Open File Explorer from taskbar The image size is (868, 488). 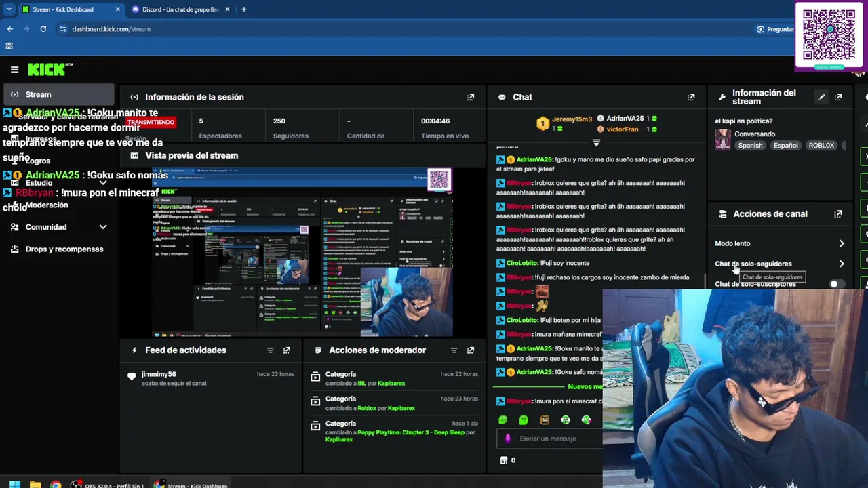(35, 485)
